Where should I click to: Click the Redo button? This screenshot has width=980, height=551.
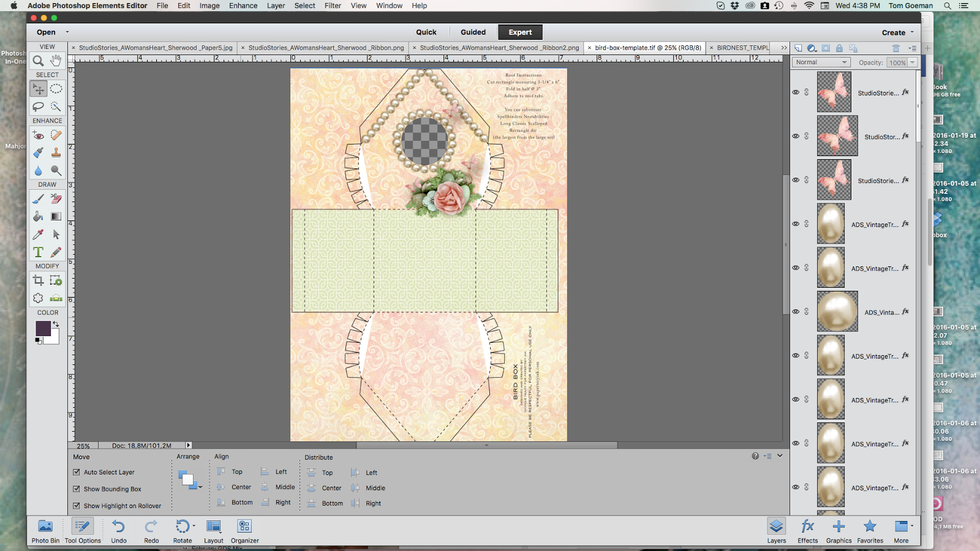pos(151,531)
